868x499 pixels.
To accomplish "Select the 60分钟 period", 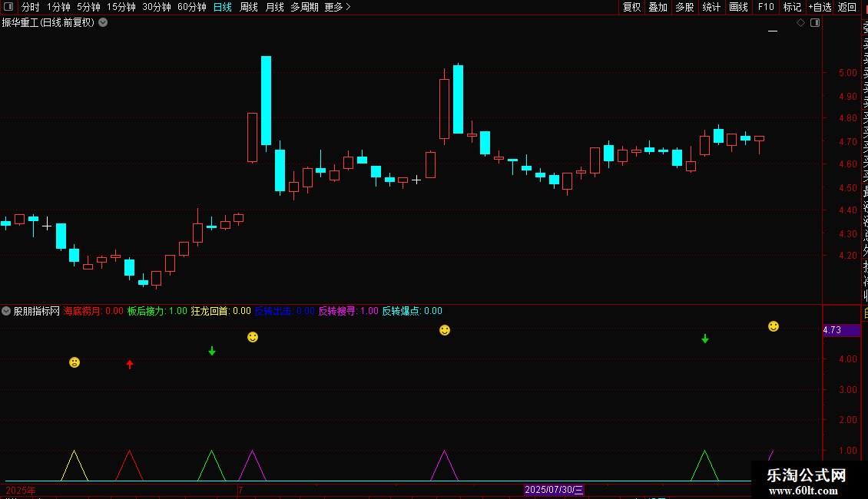I will coord(192,7).
